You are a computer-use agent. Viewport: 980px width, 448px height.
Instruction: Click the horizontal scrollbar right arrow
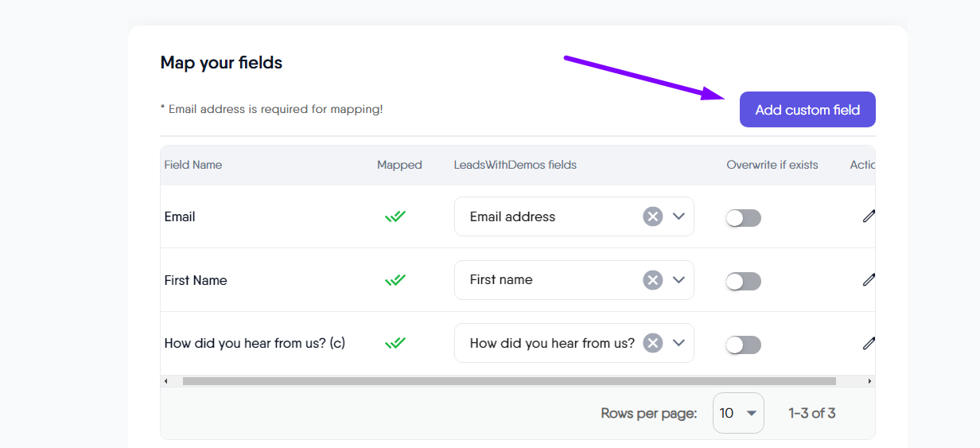pyautogui.click(x=869, y=382)
